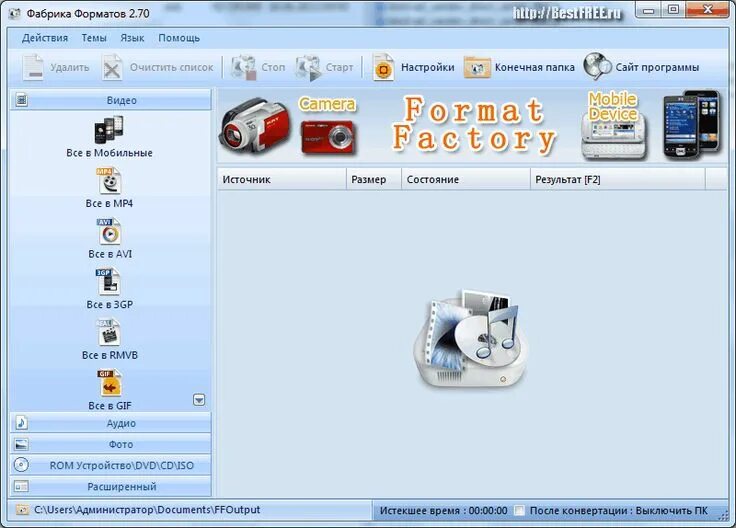Click the Все в 3GP label
736x528 pixels.
coord(109,305)
